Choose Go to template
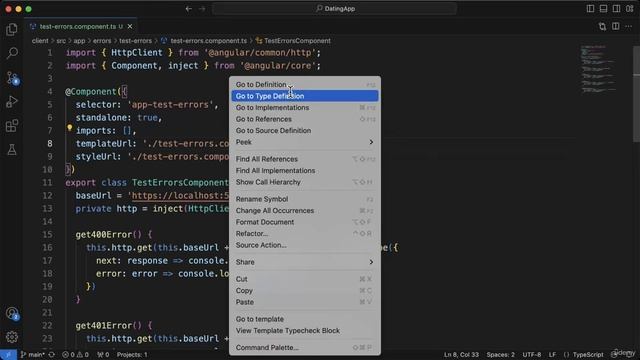The width and height of the screenshot is (640, 360). click(x=305, y=319)
